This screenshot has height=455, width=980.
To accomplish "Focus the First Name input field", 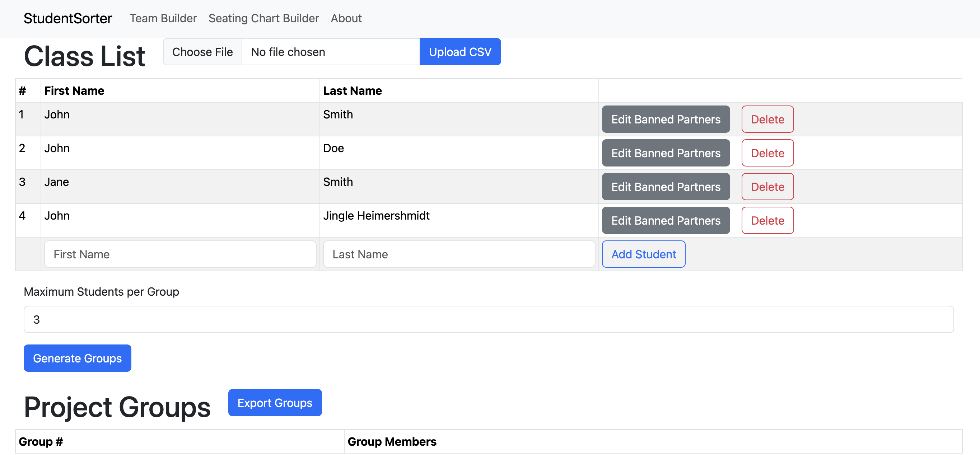I will 180,254.
